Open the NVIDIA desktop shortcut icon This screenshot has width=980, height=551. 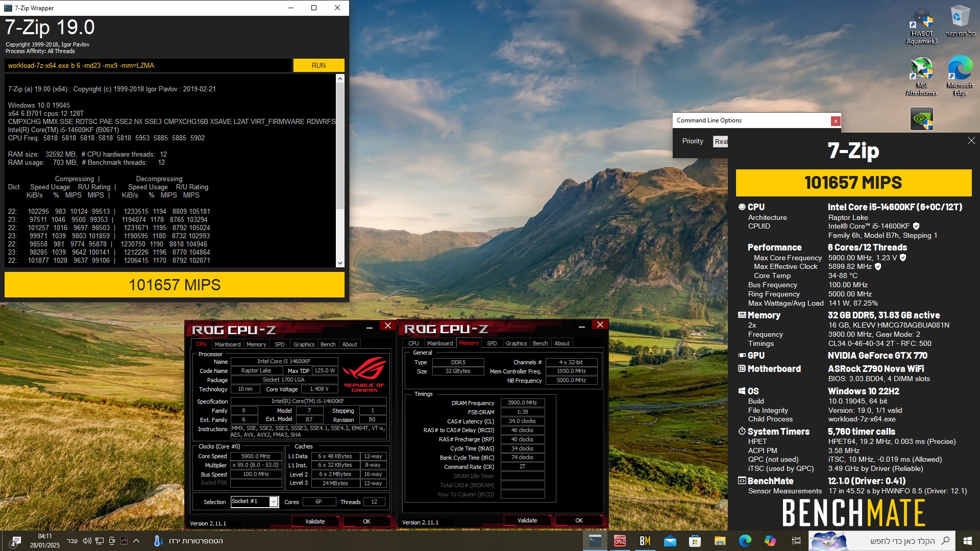[x=922, y=119]
